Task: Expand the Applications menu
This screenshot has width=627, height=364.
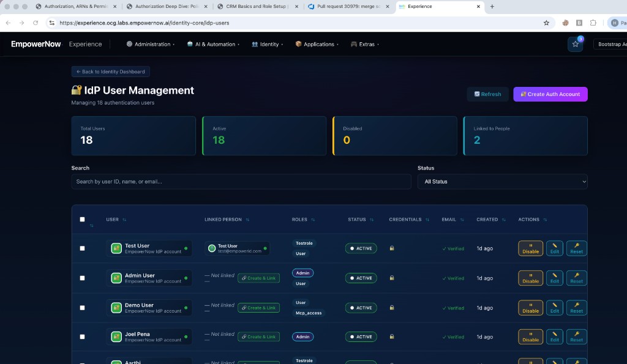Action: point(317,44)
